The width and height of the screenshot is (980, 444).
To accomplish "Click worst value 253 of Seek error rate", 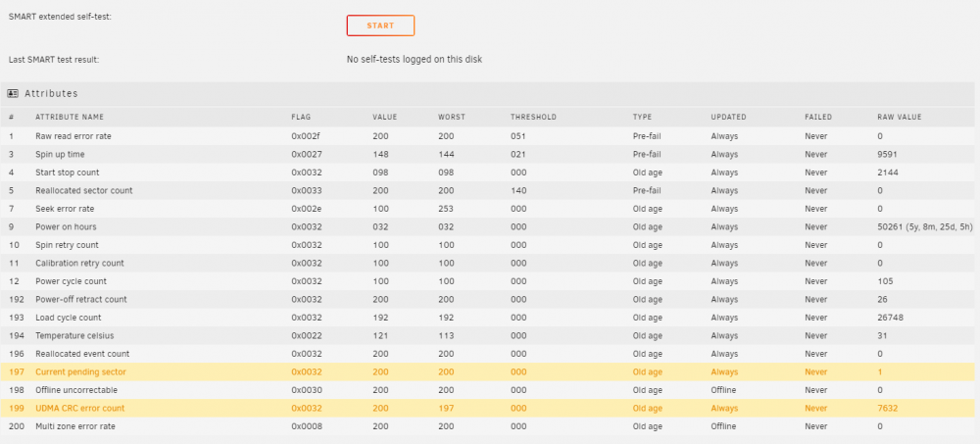I will pyautogui.click(x=446, y=208).
